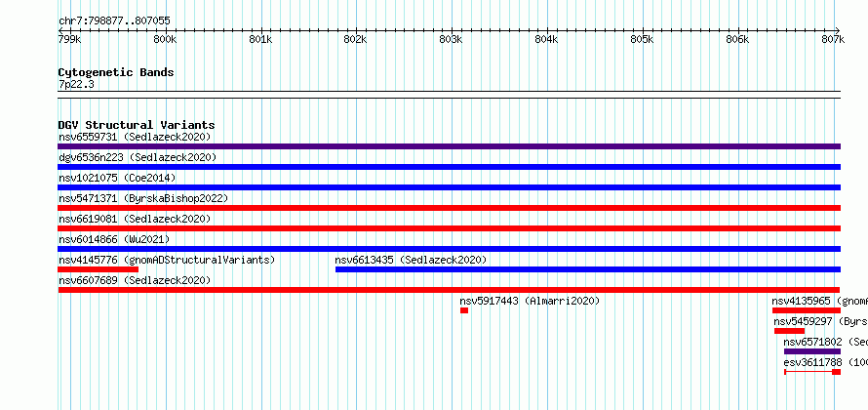Viewport: 868px width, 410px height.
Task: Select the purple nsv6559731 variant bar
Action: [x=449, y=146]
